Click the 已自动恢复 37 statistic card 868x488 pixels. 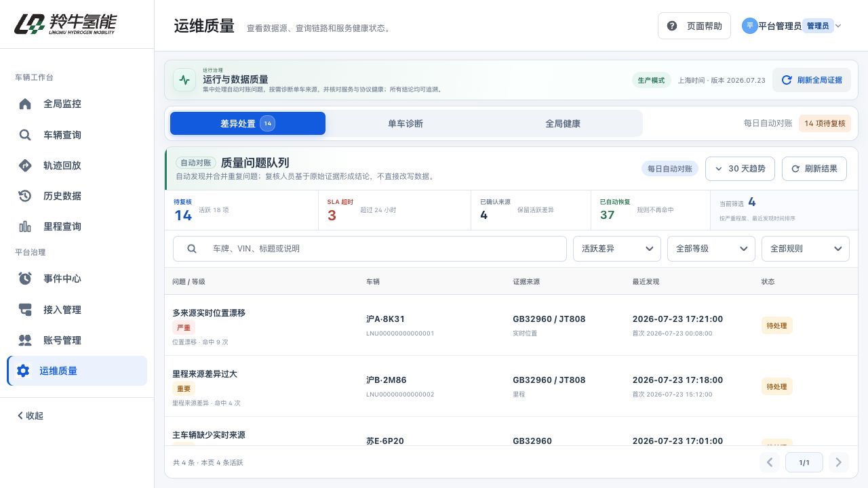[x=650, y=210]
